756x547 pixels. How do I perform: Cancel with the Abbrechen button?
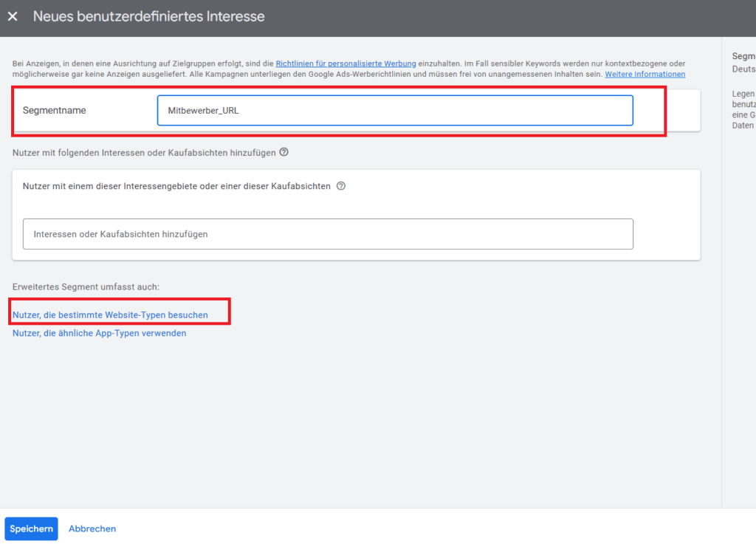point(92,529)
